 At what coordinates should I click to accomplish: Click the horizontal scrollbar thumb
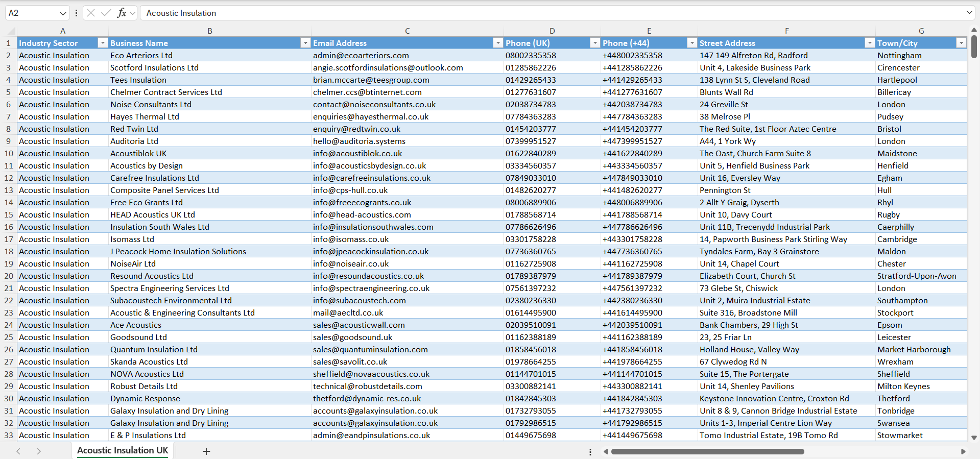708,451
